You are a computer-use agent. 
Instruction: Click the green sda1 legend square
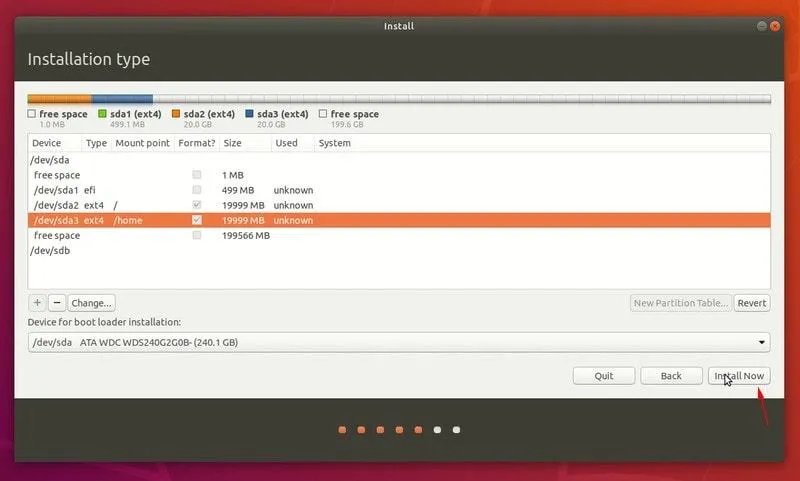101,114
